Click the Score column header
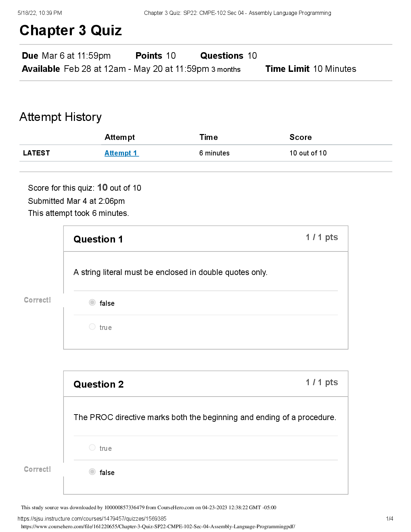Image resolution: width=411 pixels, height=532 pixels. point(300,137)
